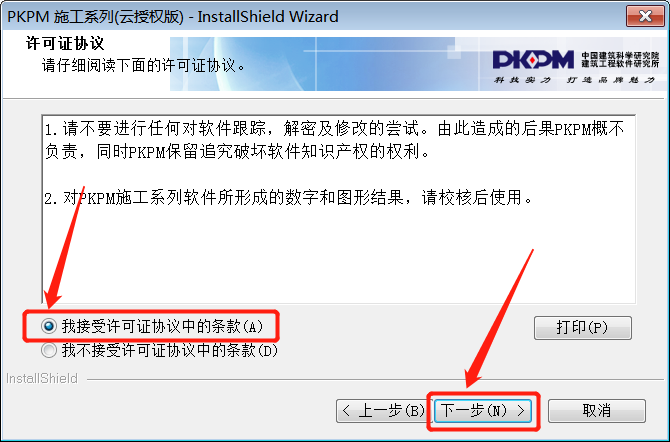Select the accept license terms radio button

point(49,327)
